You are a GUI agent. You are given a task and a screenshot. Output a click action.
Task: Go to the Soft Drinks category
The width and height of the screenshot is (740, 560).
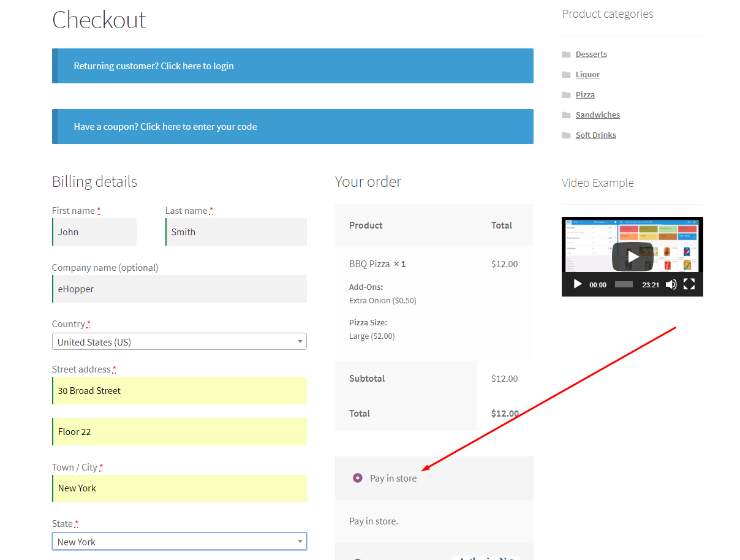(595, 135)
